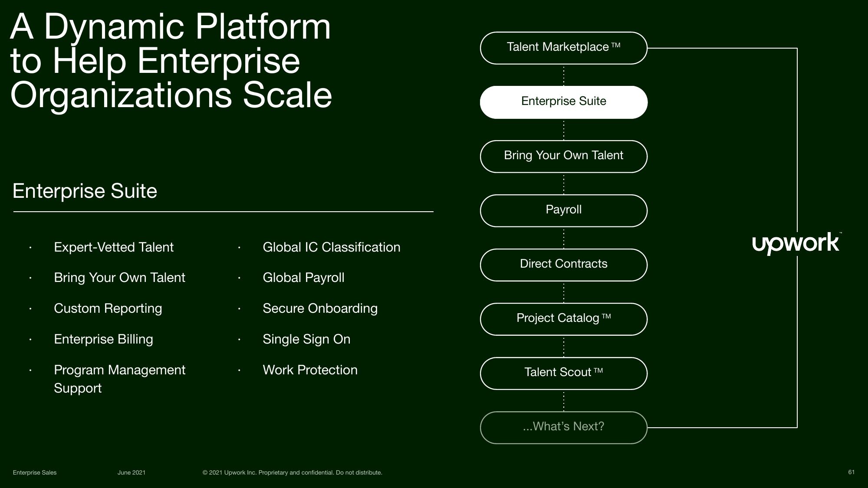The width and height of the screenshot is (868, 488).
Task: Click the Talent Marketplace™ node
Action: (563, 47)
